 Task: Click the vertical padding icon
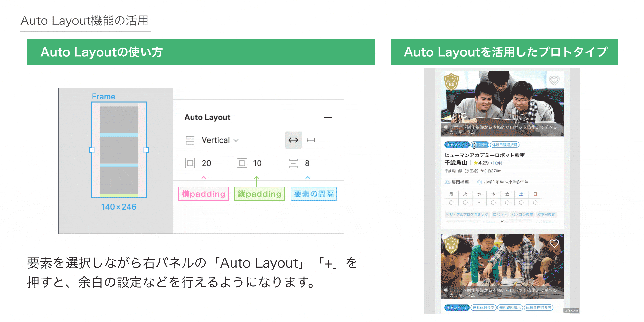coord(241,163)
